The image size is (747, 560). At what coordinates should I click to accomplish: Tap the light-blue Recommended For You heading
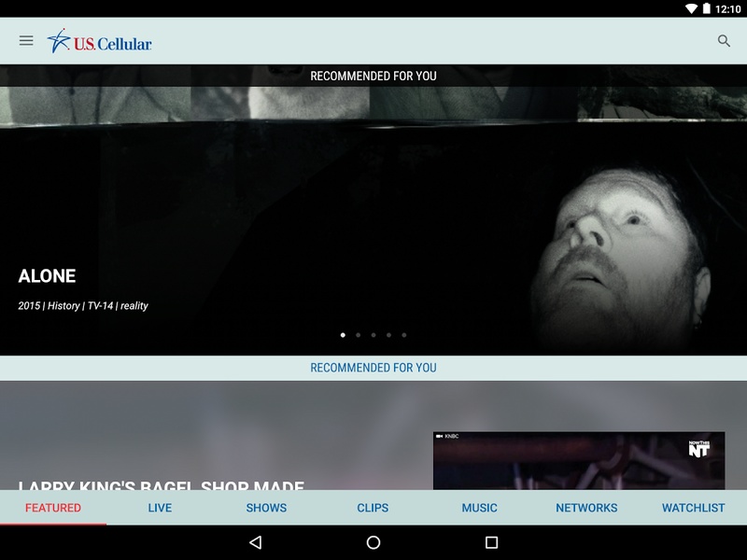[373, 368]
